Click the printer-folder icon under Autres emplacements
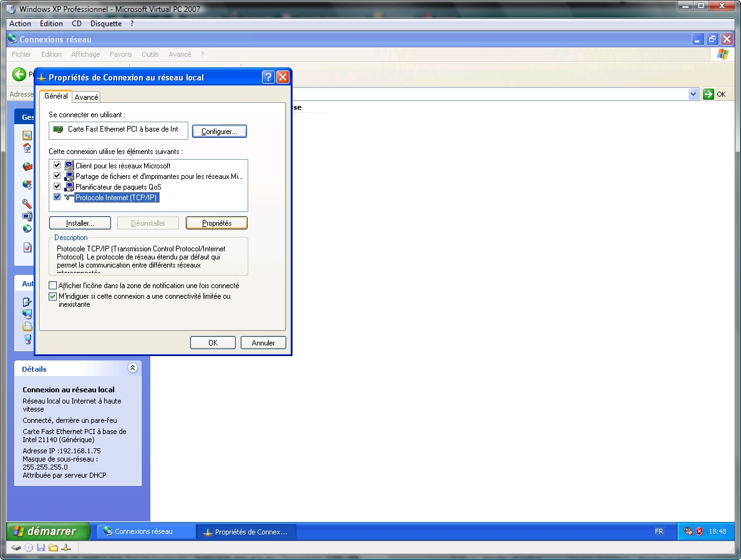This screenshot has height=560, width=741. coord(27,327)
